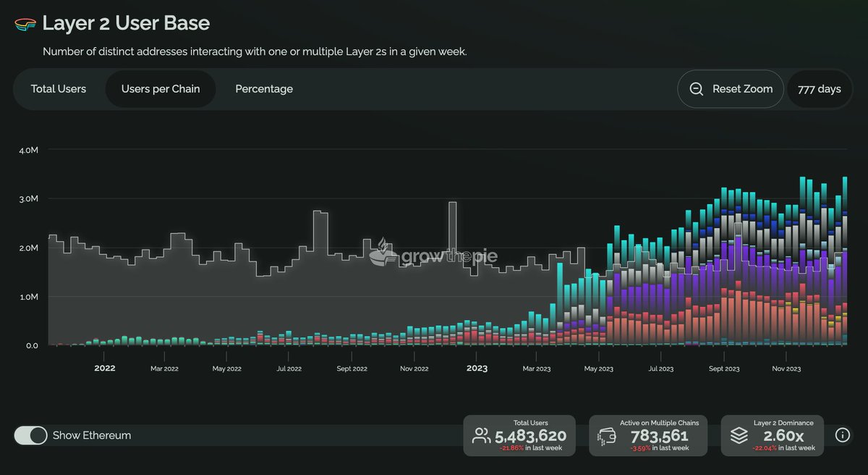Switch to the Percentage view tab

pyautogui.click(x=264, y=88)
